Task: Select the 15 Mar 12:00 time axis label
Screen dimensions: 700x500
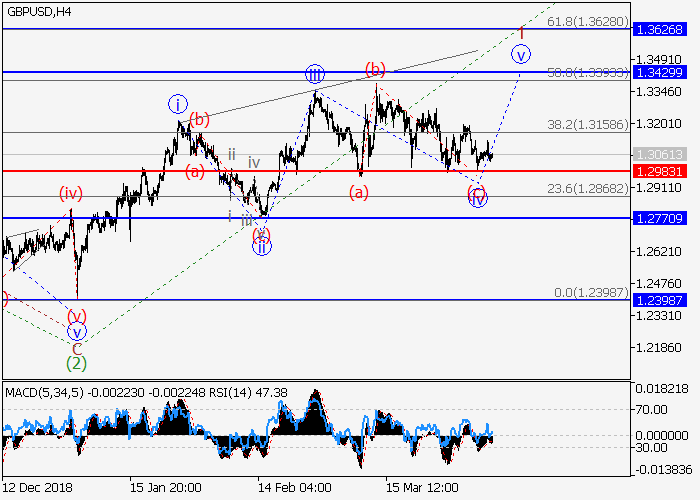Action: (422, 487)
